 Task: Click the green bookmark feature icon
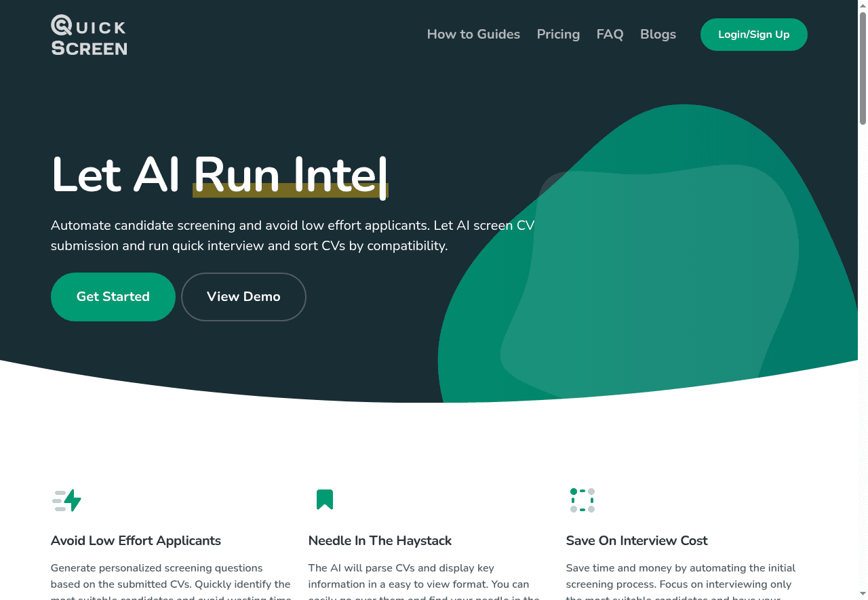pos(325,500)
